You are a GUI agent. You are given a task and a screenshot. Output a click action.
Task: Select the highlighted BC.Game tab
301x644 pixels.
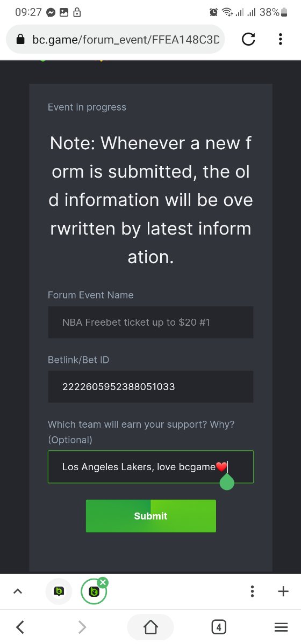[94, 592]
